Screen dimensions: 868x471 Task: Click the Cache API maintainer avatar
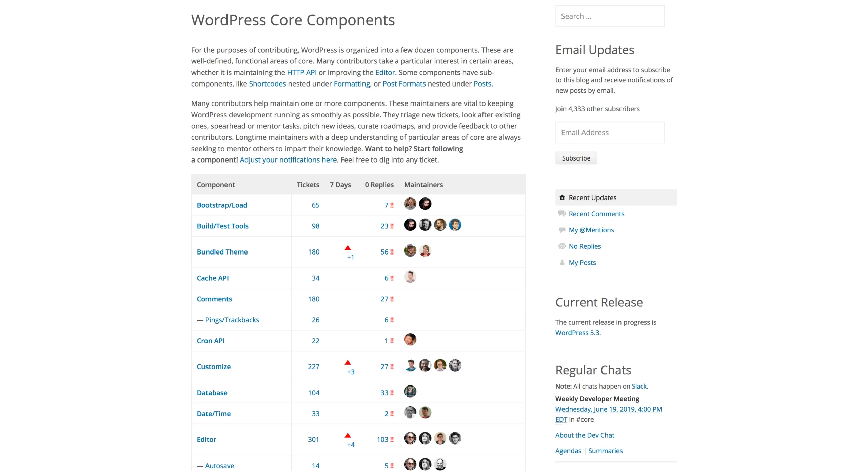point(410,277)
